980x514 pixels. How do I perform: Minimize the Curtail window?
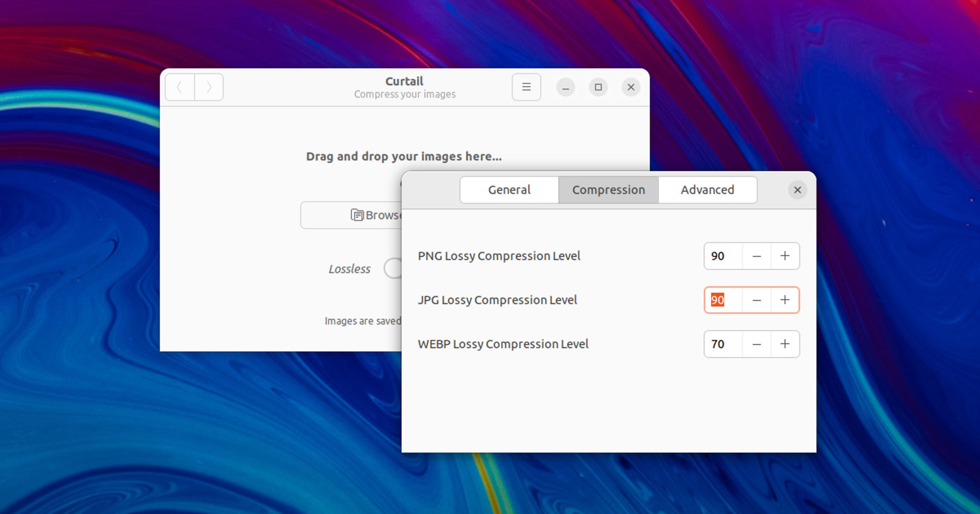565,88
